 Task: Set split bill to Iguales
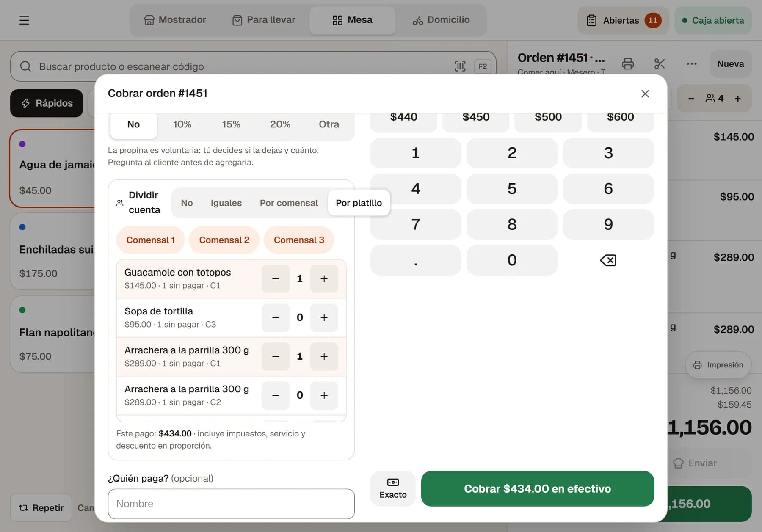tap(226, 203)
